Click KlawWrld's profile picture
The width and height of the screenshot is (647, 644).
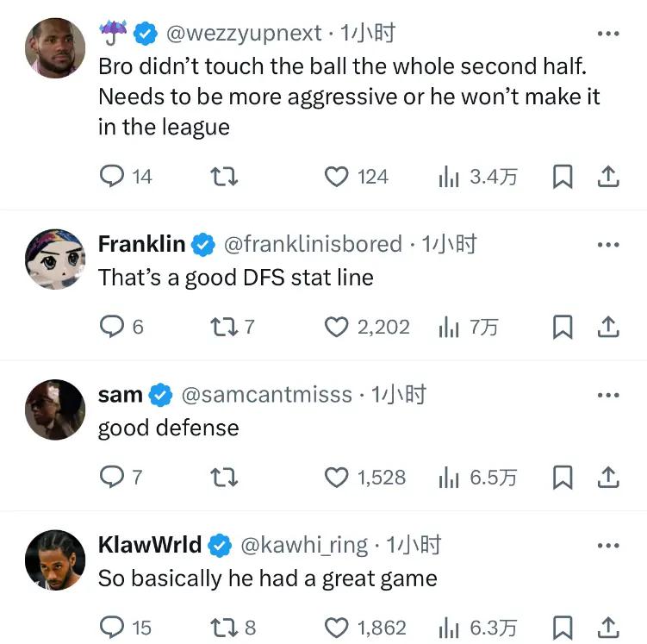(54, 560)
